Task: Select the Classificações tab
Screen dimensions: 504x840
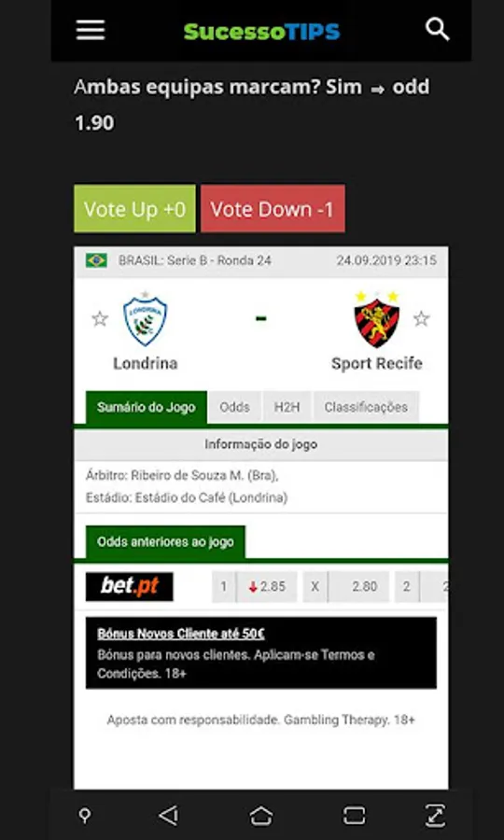Action: click(x=366, y=407)
